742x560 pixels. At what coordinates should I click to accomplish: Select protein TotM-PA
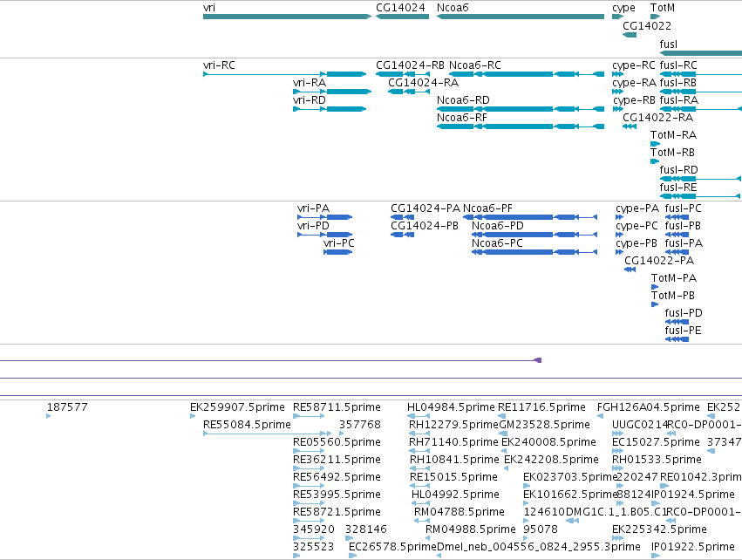655,287
